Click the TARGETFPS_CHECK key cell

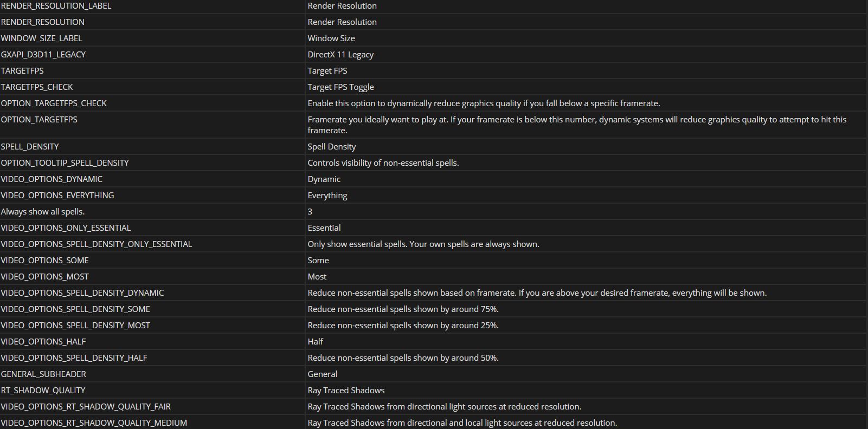37,87
